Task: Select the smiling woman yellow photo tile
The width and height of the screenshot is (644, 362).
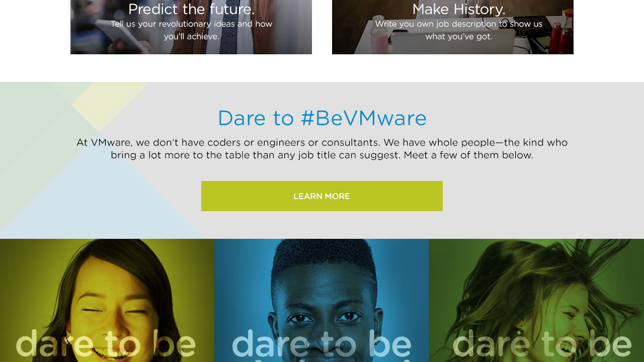Action: [x=107, y=300]
